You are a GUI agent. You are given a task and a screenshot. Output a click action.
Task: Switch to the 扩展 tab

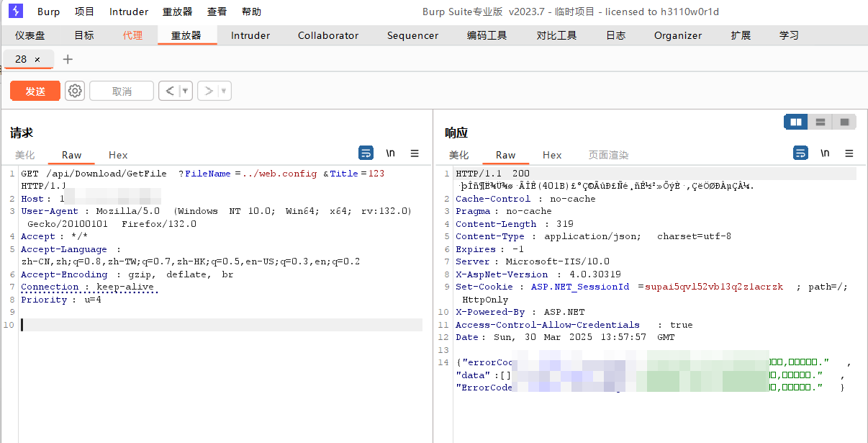pos(741,35)
